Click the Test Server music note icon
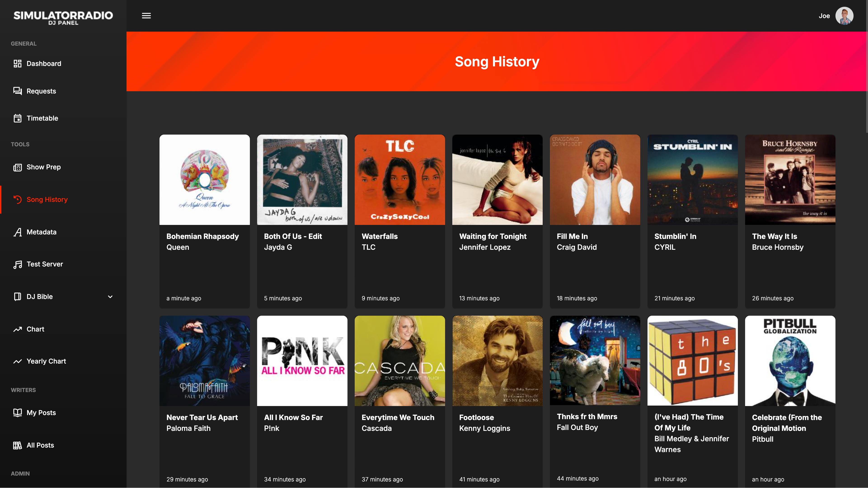 18,264
